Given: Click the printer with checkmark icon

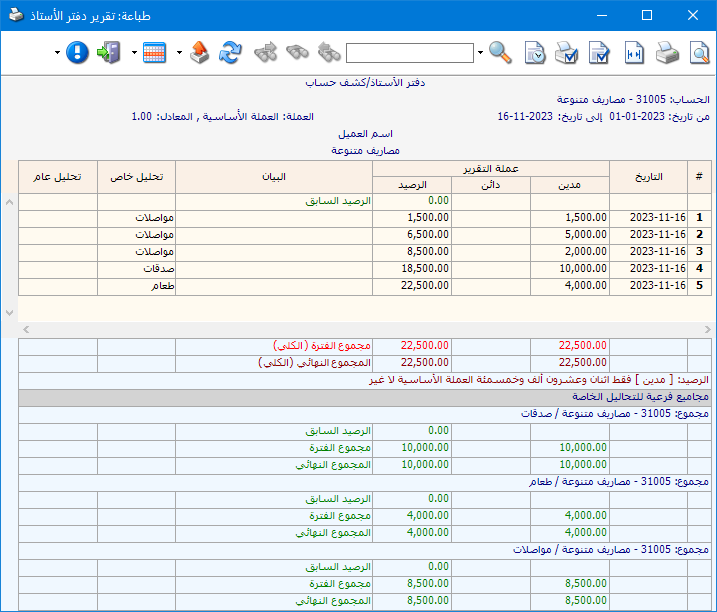Looking at the screenshot, I should pyautogui.click(x=567, y=53).
